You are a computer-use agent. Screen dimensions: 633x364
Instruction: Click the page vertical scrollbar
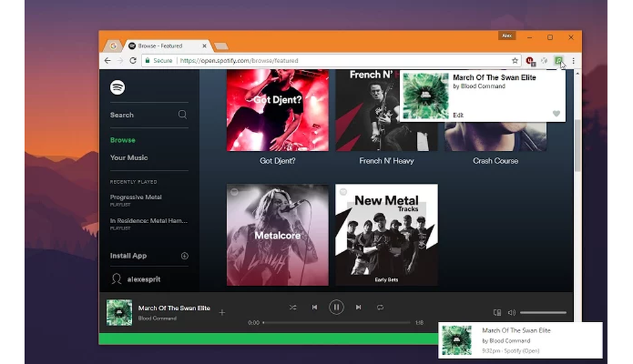[577, 145]
